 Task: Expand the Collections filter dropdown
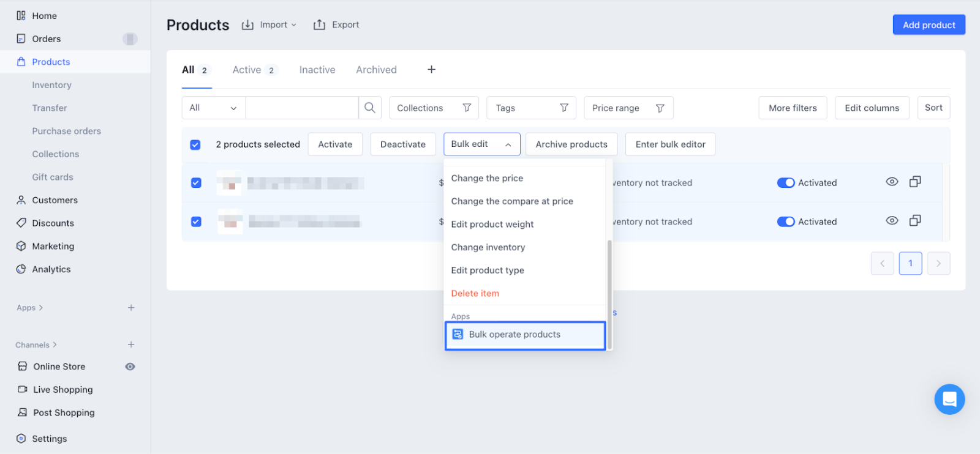pyautogui.click(x=434, y=108)
